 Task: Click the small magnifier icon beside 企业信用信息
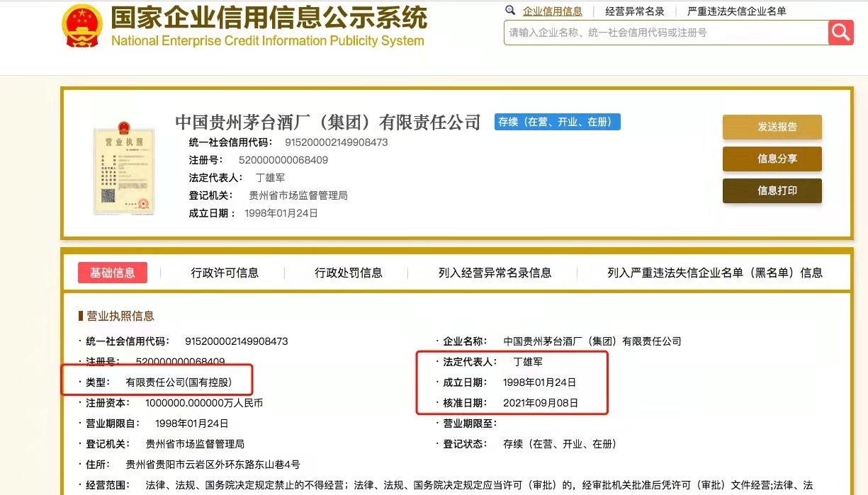(510, 11)
